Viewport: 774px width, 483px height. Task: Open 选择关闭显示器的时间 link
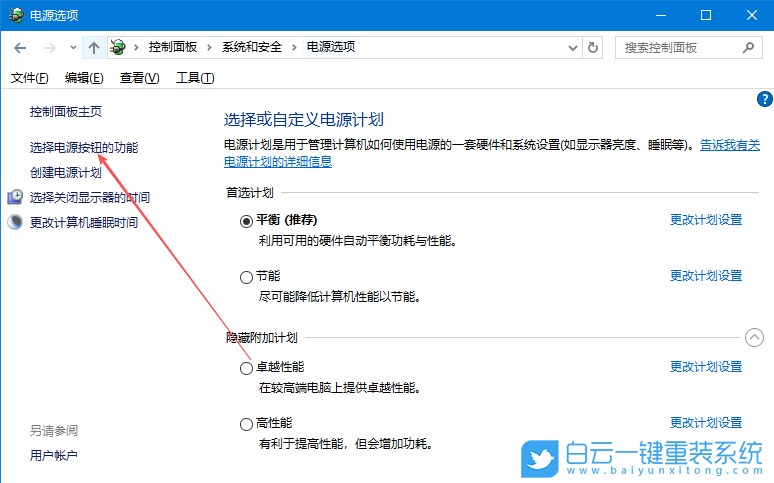[90, 198]
